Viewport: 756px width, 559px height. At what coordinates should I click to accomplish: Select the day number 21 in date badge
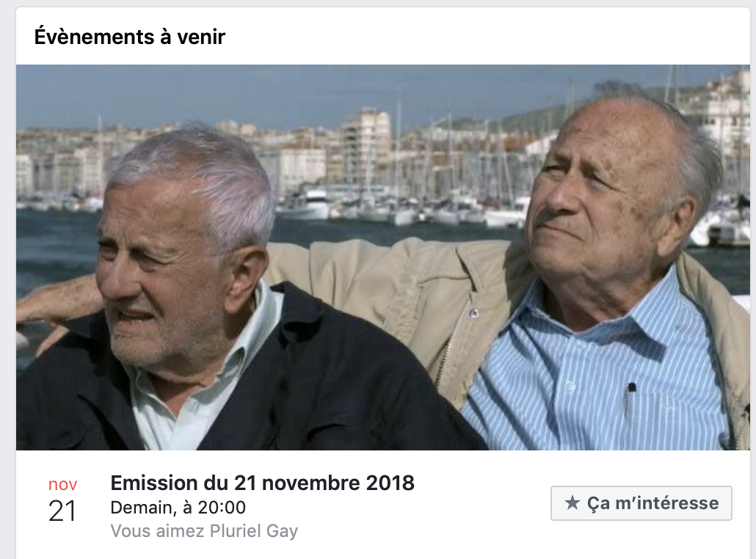tap(62, 511)
